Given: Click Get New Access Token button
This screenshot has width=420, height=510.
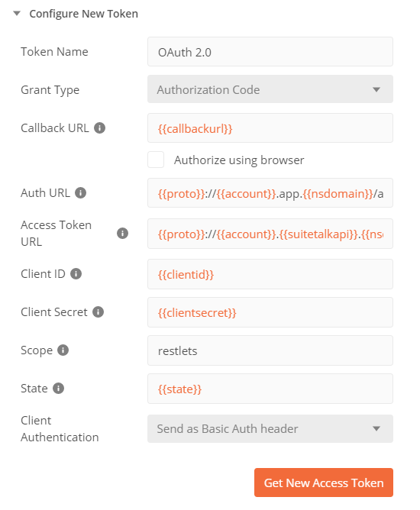Looking at the screenshot, I should [324, 483].
